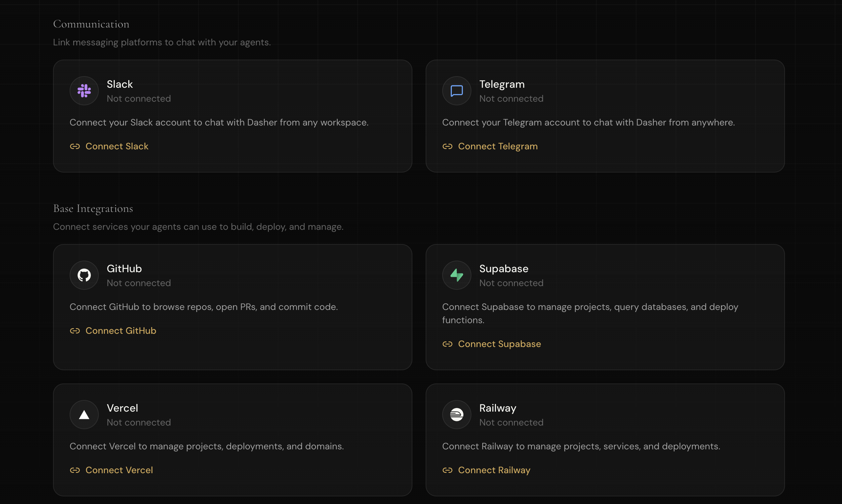Click the Vercel triangle logo
Screen dimensions: 842x504
pyautogui.click(x=84, y=414)
